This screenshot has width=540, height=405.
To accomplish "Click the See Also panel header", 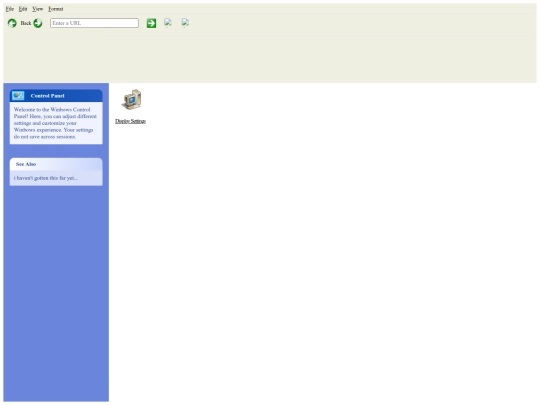I will (x=56, y=164).
